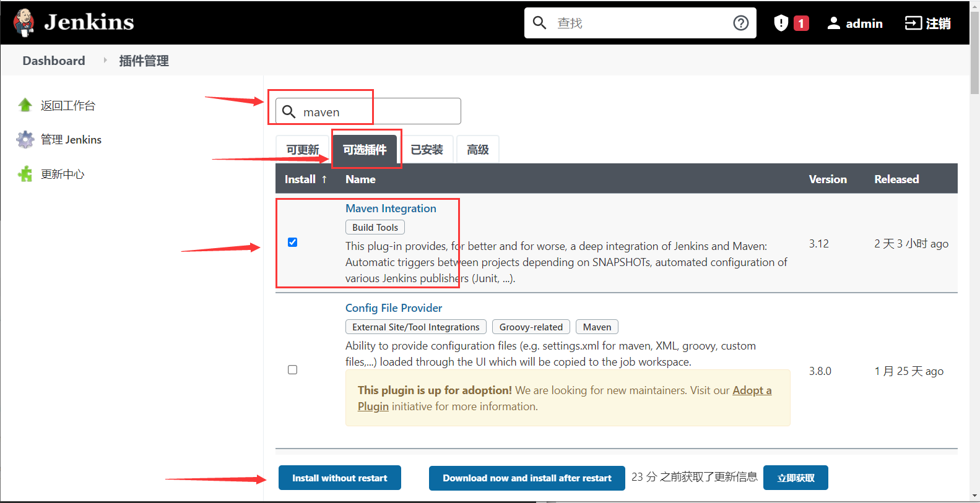
Task: Open the Maven Integration plugin link
Action: coord(391,209)
